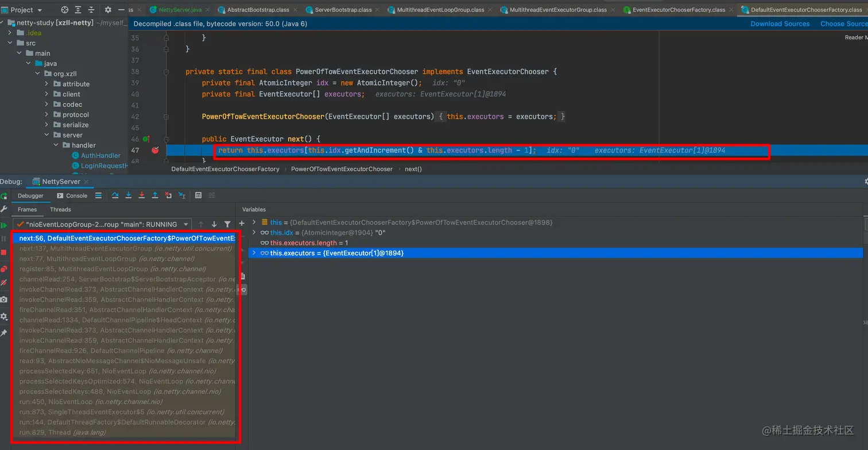
Task: Open the Console tab in debugger
Action: click(x=72, y=195)
